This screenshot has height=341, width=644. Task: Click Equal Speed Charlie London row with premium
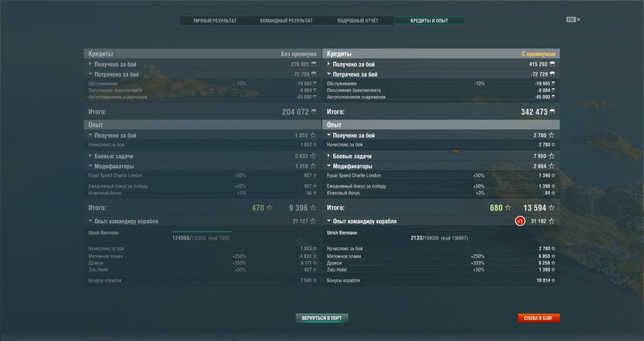point(440,176)
